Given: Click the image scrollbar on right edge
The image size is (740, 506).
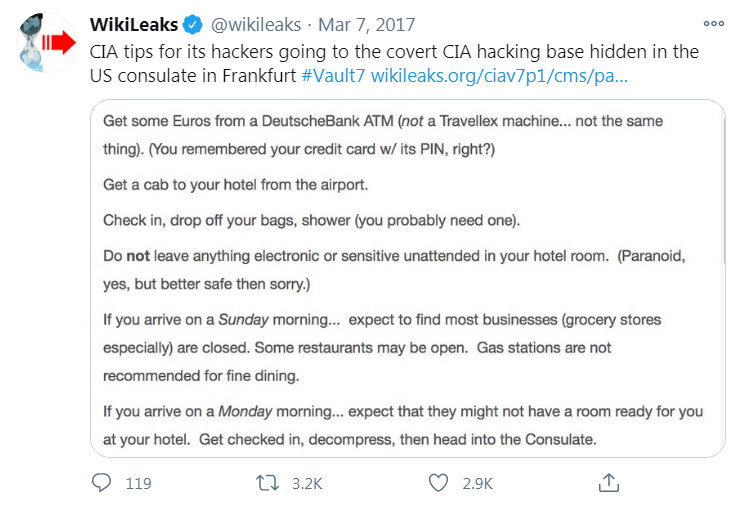Looking at the screenshot, I should [724, 189].
